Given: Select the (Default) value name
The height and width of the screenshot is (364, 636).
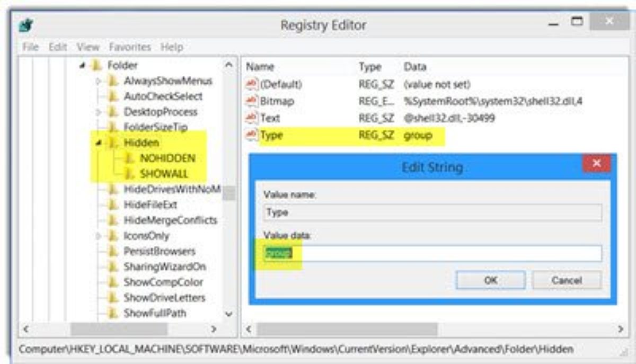Looking at the screenshot, I should coord(281,84).
